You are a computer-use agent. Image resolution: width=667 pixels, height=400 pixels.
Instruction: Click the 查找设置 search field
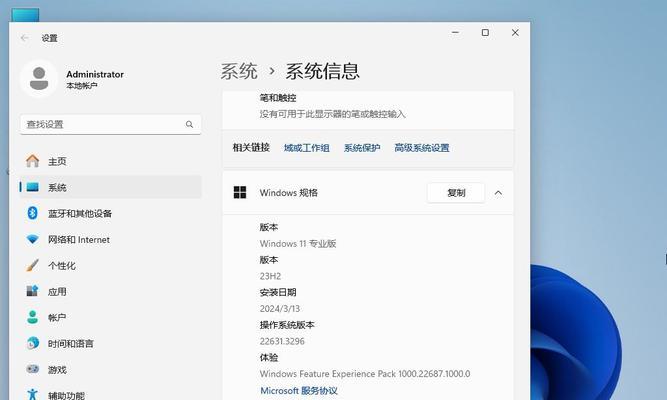111,124
